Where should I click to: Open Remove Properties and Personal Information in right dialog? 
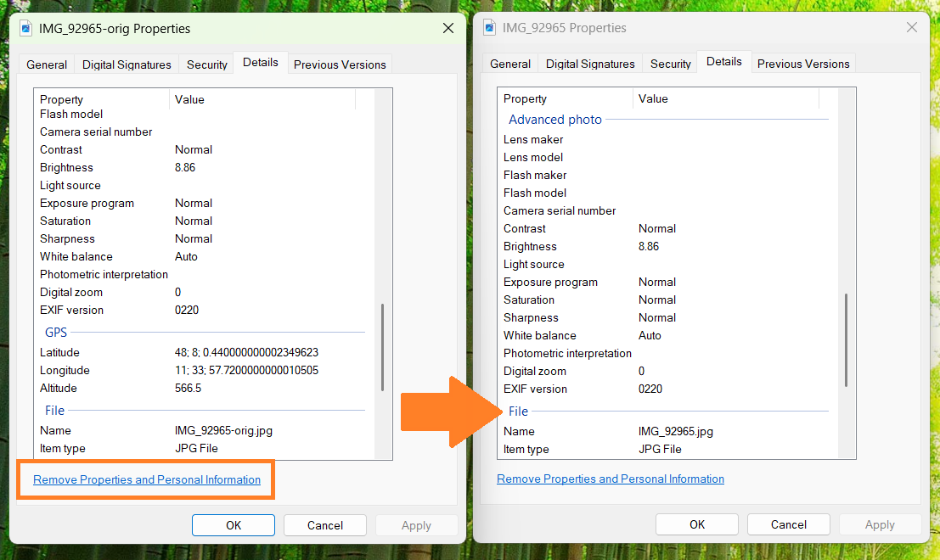tap(610, 479)
